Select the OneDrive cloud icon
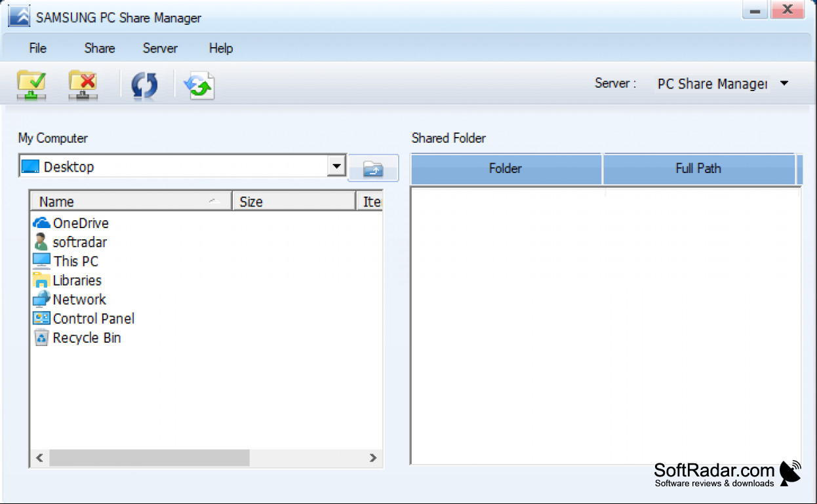Screen dimensions: 817x504 point(41,223)
